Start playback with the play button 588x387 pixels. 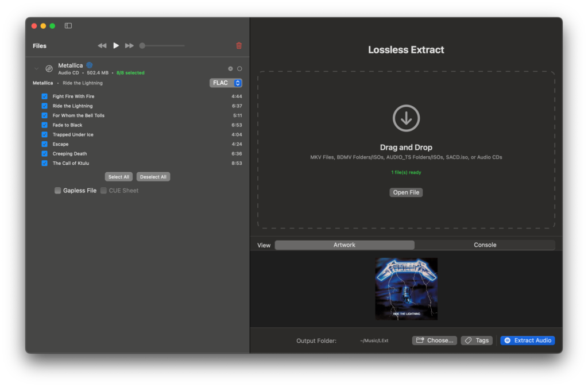(x=116, y=46)
